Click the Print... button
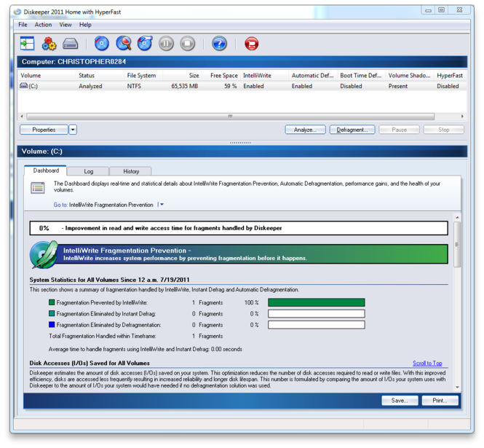 coord(440,401)
